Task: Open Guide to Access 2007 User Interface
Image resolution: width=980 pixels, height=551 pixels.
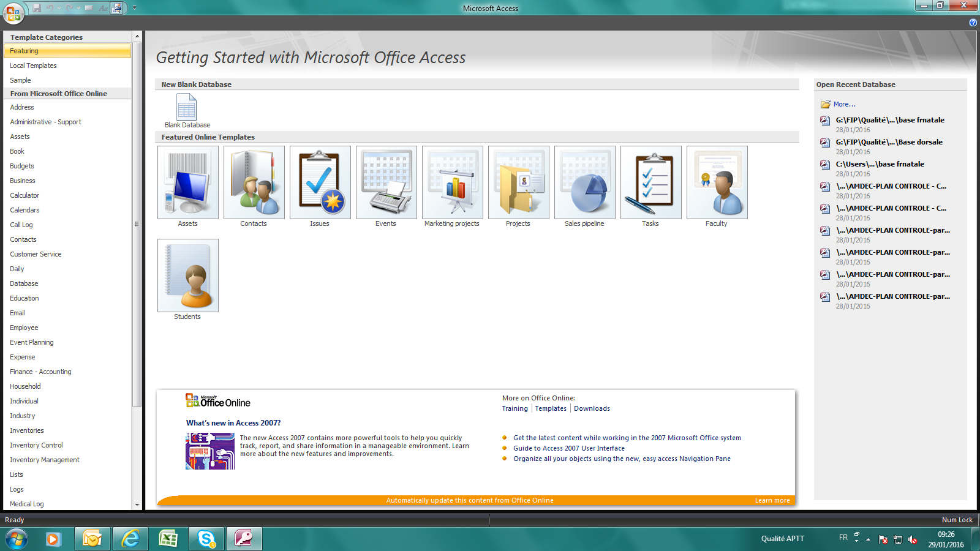Action: [x=569, y=448]
